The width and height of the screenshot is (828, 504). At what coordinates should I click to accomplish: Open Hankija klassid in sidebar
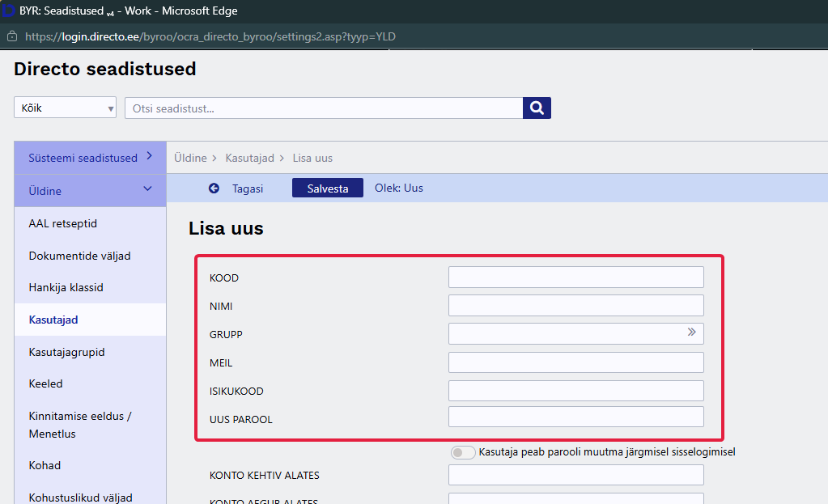click(x=66, y=287)
